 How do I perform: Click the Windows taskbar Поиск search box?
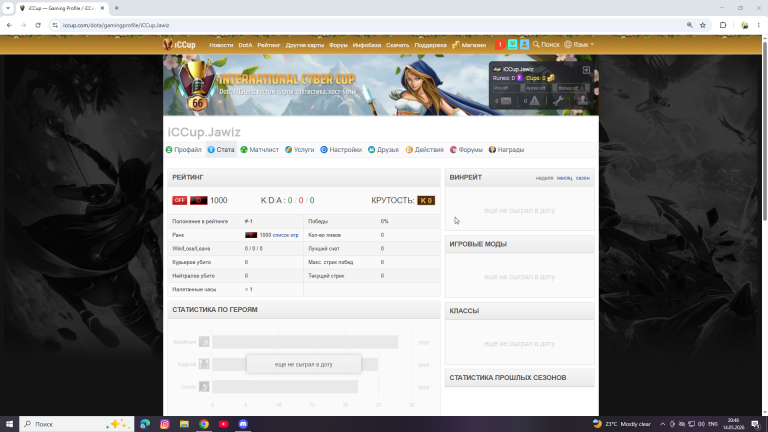(x=76, y=424)
